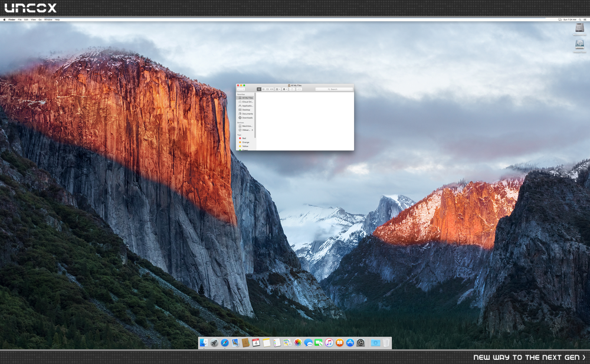
Task: Click the Edit Tags button in Finder toolbar
Action: 299,89
